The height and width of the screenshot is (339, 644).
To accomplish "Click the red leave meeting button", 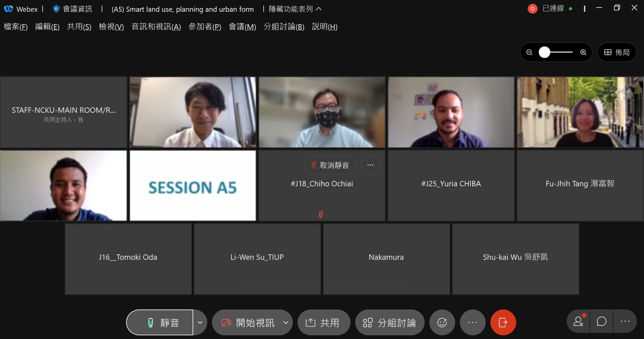I will pyautogui.click(x=503, y=323).
